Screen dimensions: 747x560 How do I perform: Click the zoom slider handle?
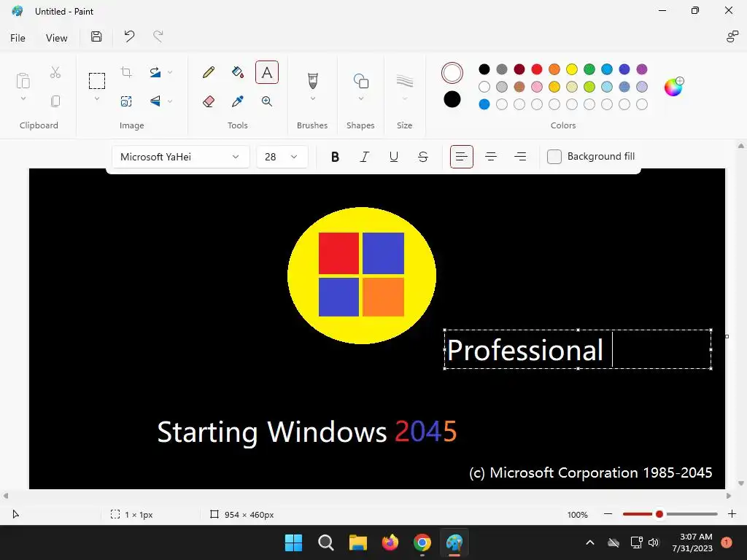tap(659, 514)
